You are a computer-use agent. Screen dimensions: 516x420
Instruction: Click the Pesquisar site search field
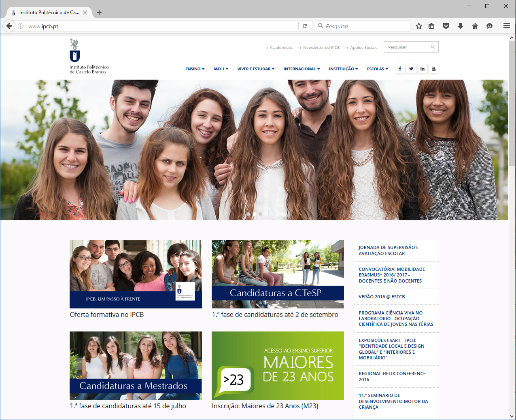tap(408, 47)
